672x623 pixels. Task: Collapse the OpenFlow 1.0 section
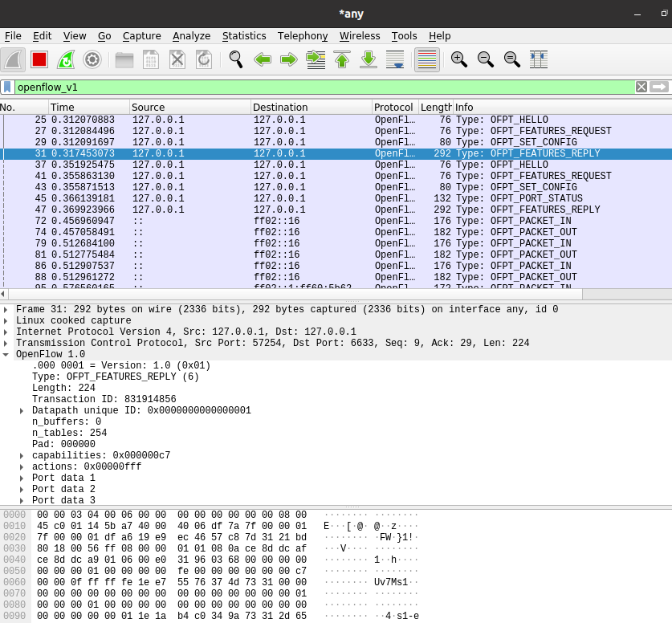(6, 354)
